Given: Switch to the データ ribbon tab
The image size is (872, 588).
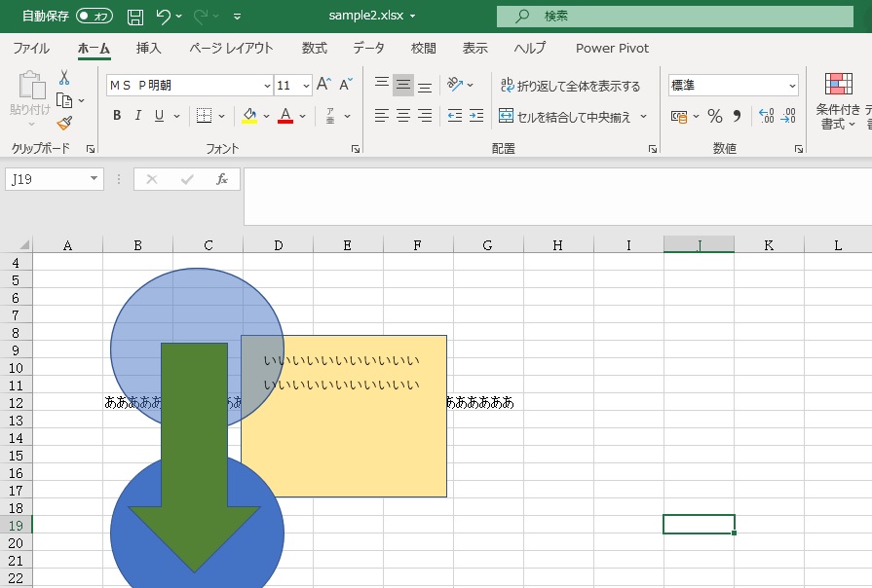Looking at the screenshot, I should point(368,48).
